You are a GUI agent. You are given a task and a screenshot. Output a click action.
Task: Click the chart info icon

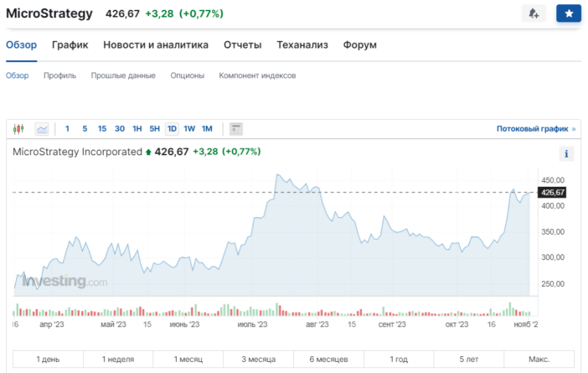point(566,153)
